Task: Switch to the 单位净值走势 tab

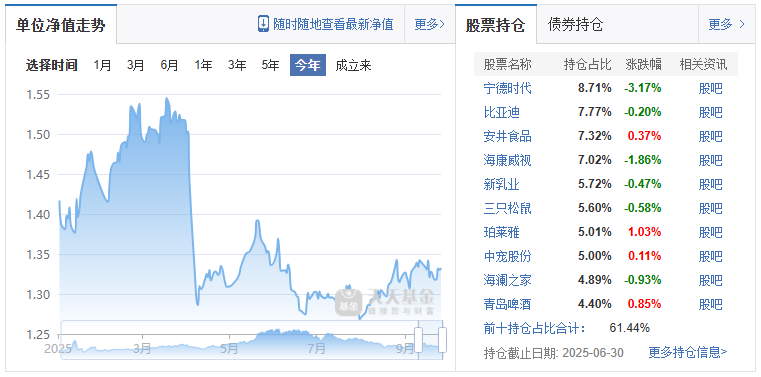Action: click(61, 25)
